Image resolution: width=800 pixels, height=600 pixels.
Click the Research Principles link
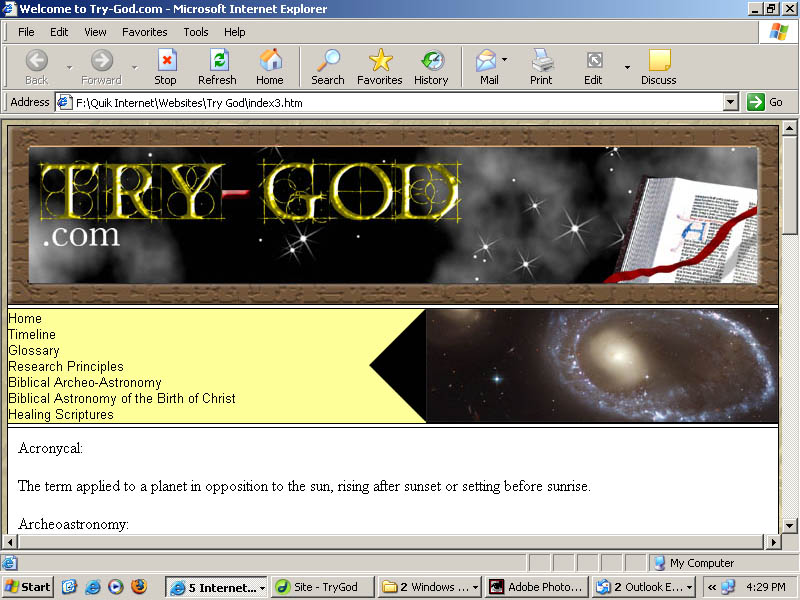tap(66, 367)
